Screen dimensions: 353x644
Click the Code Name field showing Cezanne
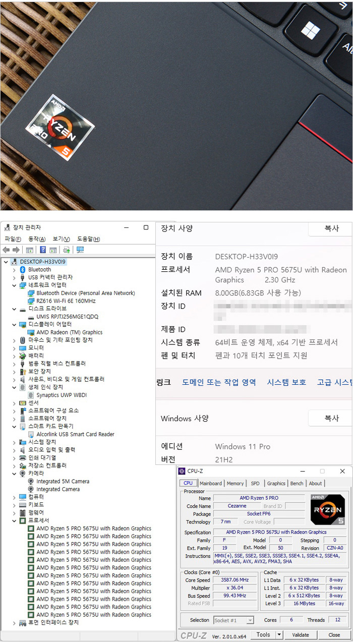click(x=237, y=506)
